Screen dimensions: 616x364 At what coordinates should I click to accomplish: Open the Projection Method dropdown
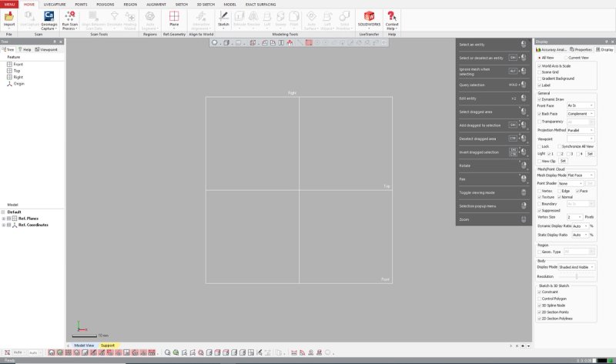point(581,130)
